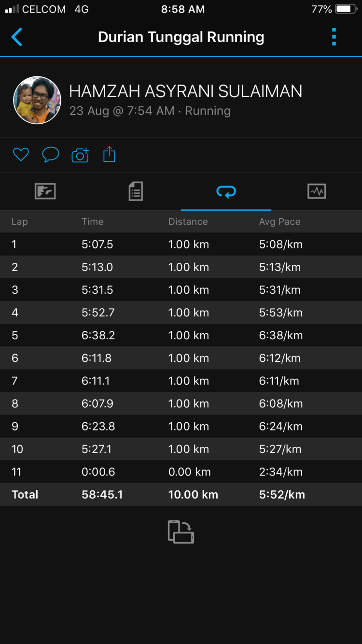Open comments via speech bubble icon
362x644 pixels.
tap(51, 155)
